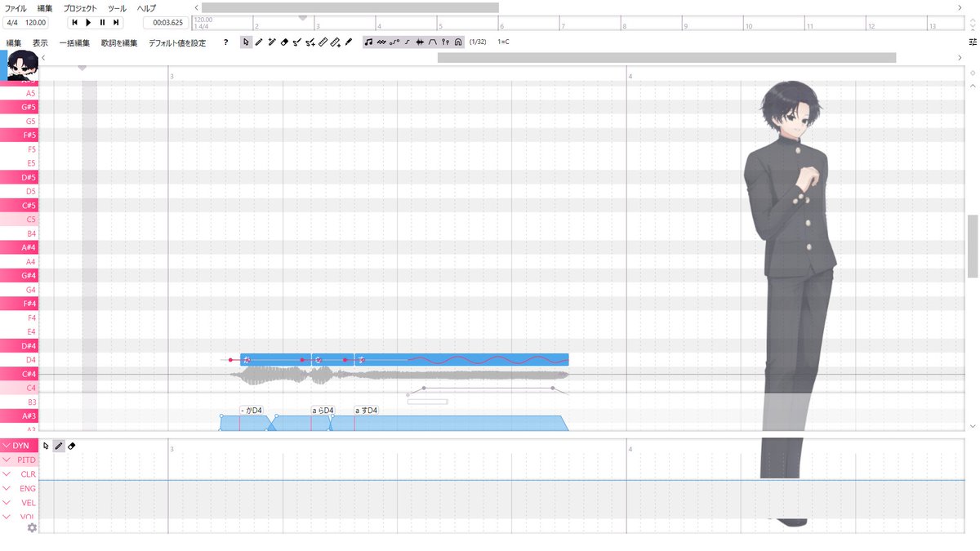Select the brush tool in the toolbar
The image size is (980, 551).
pos(349,42)
